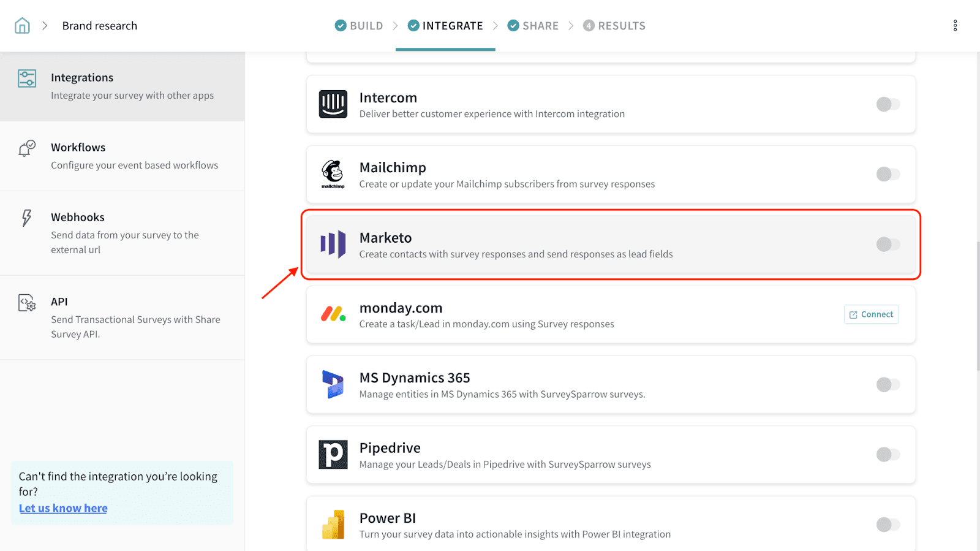Enable the Pipedrive integration switch
Viewport: 980px width, 551px height.
(888, 455)
